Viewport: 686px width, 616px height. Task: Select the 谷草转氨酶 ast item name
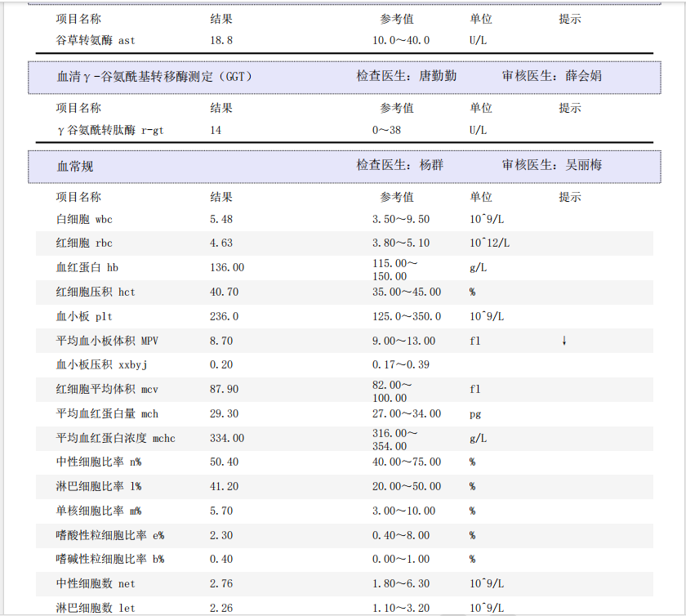coord(95,40)
